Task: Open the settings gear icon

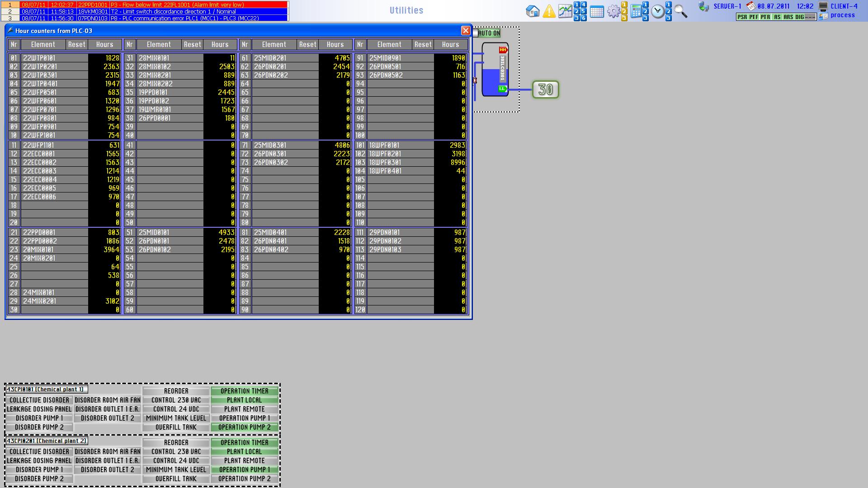Action: [613, 11]
